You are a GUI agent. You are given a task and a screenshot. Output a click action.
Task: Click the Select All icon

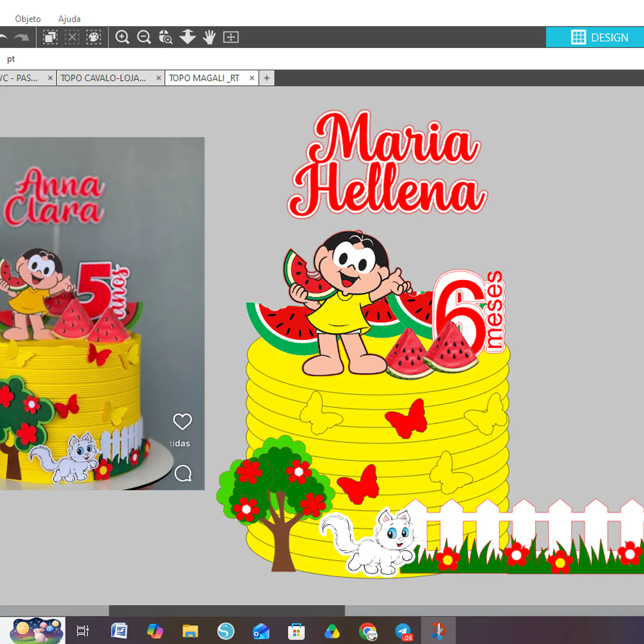(x=50, y=37)
